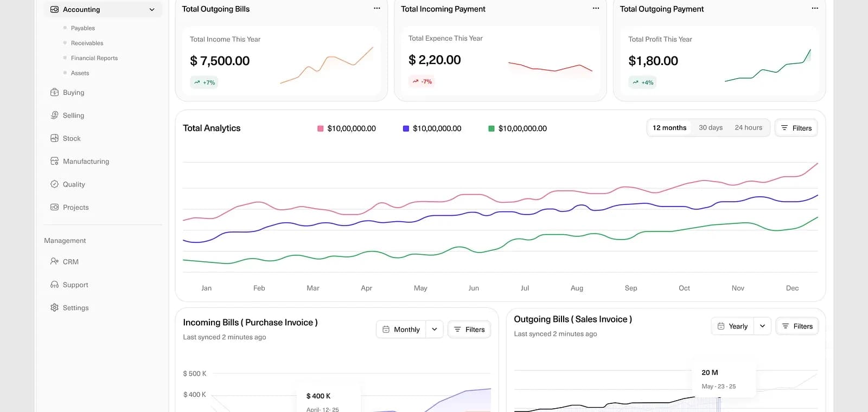Click the Quality badge icon

54,184
